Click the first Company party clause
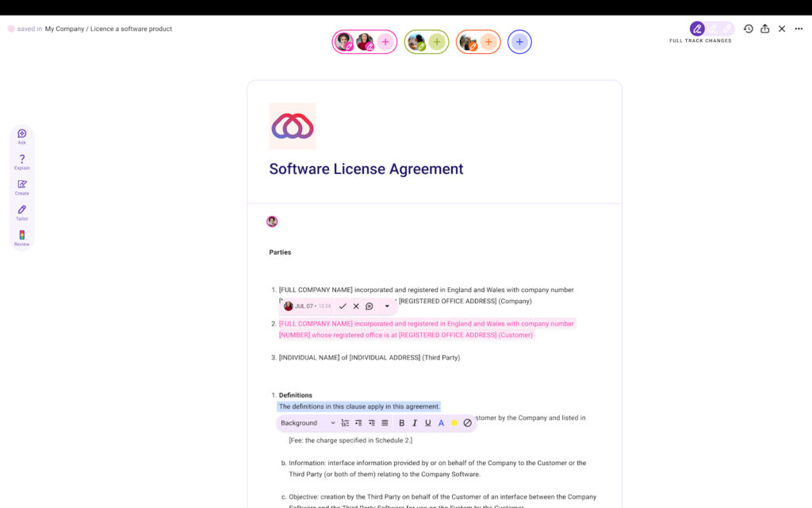Viewport: 812px width, 508px height. [426, 295]
